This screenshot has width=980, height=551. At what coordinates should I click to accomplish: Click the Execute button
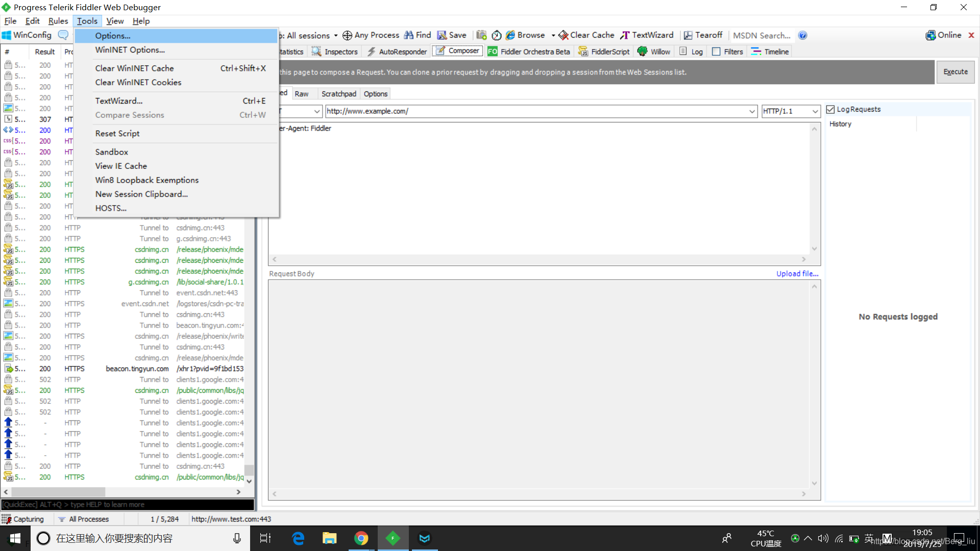pyautogui.click(x=955, y=72)
